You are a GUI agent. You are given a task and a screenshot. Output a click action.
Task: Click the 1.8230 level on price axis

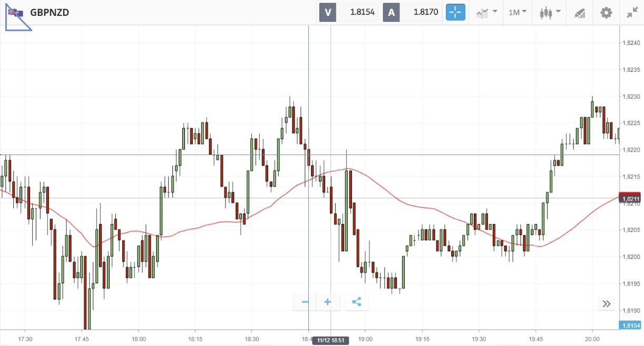pos(631,96)
